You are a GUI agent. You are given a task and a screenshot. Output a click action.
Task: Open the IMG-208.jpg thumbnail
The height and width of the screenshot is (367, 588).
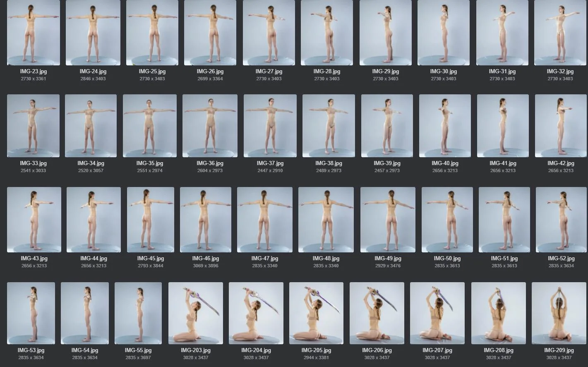tap(499, 313)
